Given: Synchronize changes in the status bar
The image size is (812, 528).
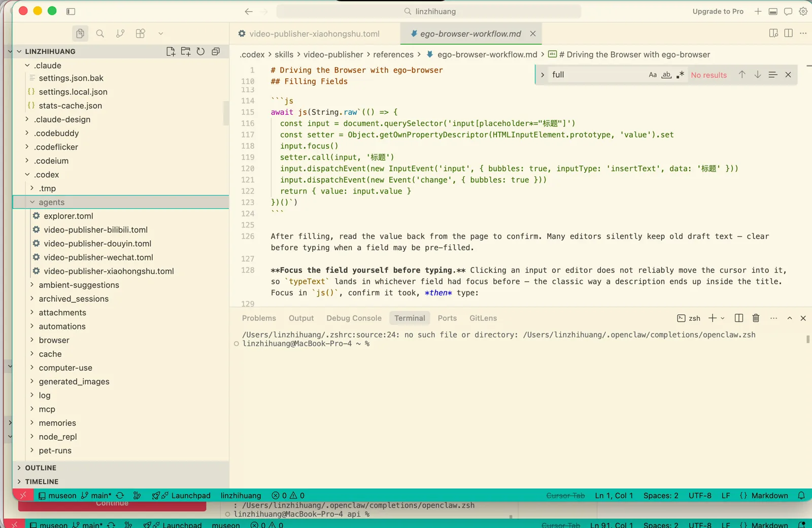Looking at the screenshot, I should pyautogui.click(x=120, y=496).
